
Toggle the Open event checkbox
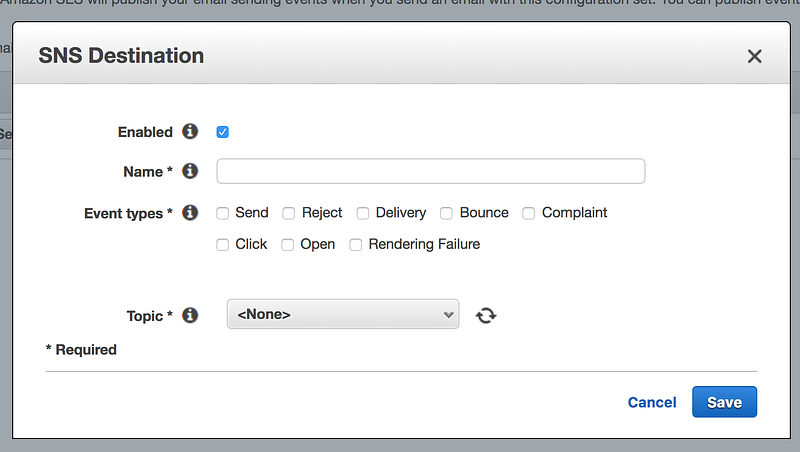click(x=288, y=244)
